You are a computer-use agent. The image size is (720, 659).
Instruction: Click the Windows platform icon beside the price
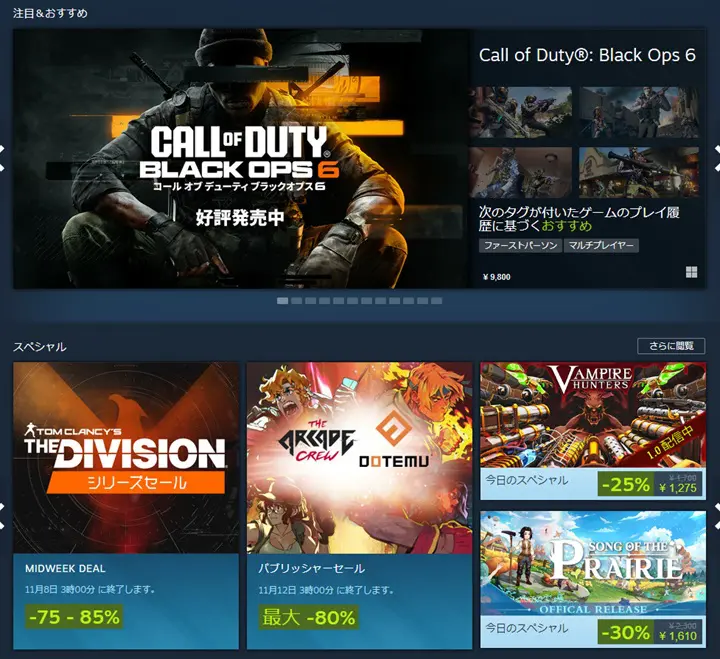(x=691, y=272)
